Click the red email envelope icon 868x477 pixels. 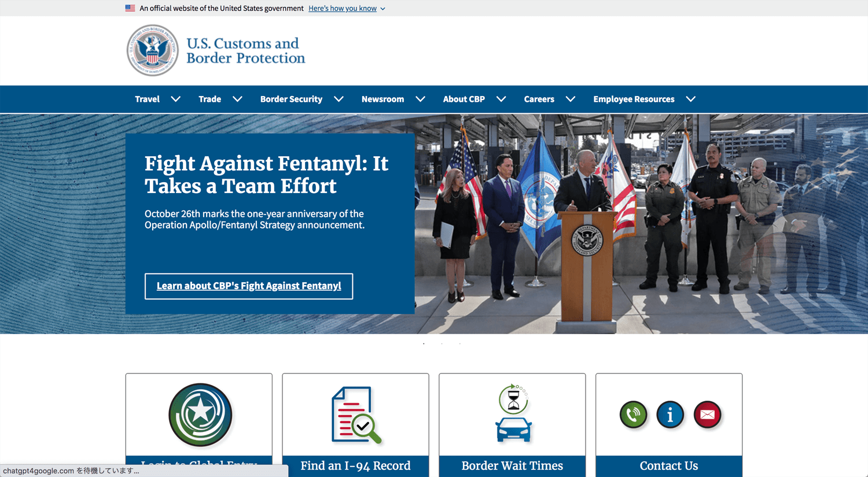707,415
